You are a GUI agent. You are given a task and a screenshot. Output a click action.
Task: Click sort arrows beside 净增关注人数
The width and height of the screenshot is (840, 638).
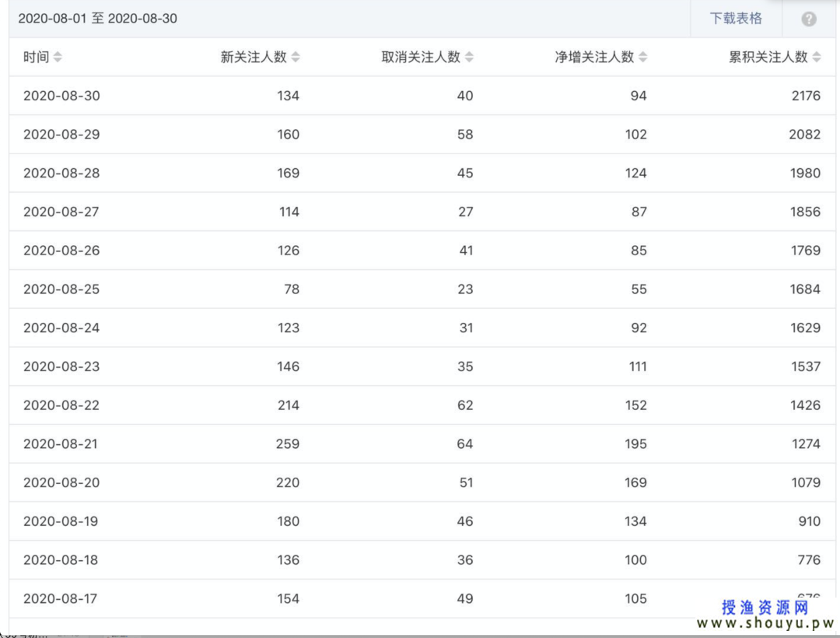pyautogui.click(x=642, y=57)
